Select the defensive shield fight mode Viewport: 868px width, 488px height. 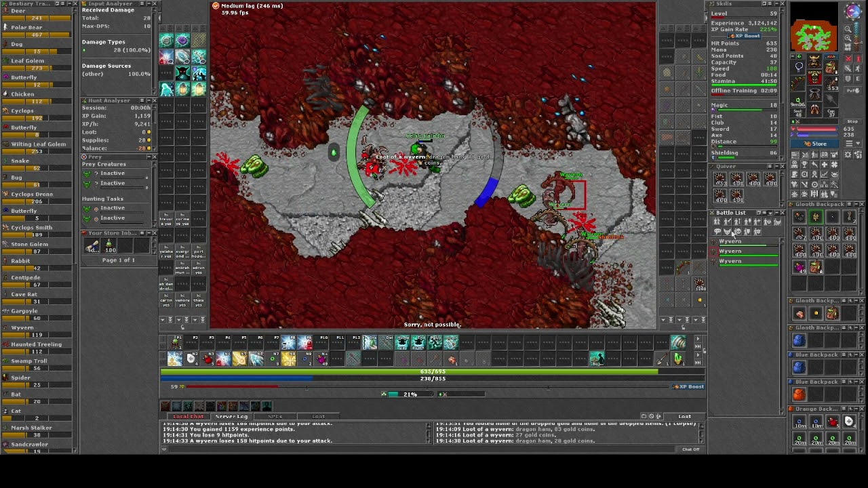coord(848,78)
